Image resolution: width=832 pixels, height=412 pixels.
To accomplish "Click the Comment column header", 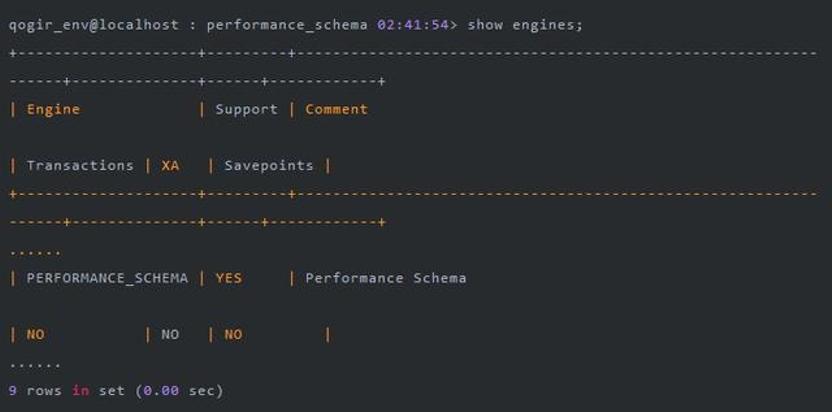I will pyautogui.click(x=336, y=109).
